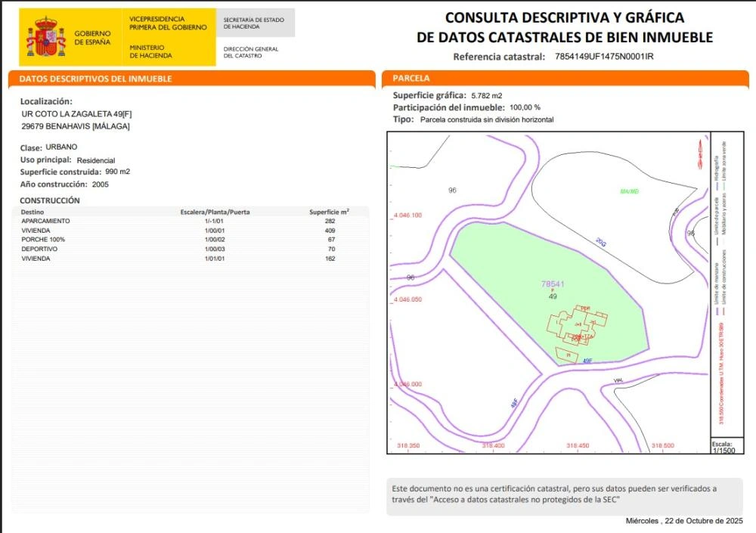Select location code '1/01/01'

point(215,259)
